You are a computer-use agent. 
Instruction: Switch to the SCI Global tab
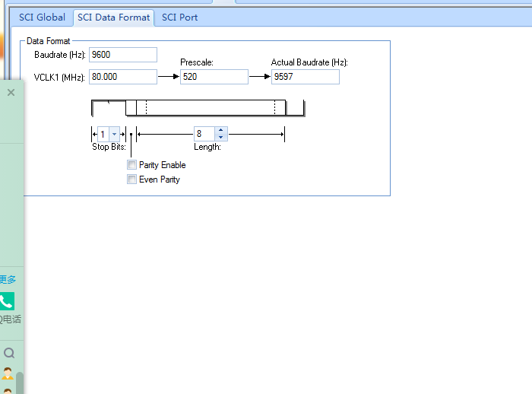[x=42, y=17]
